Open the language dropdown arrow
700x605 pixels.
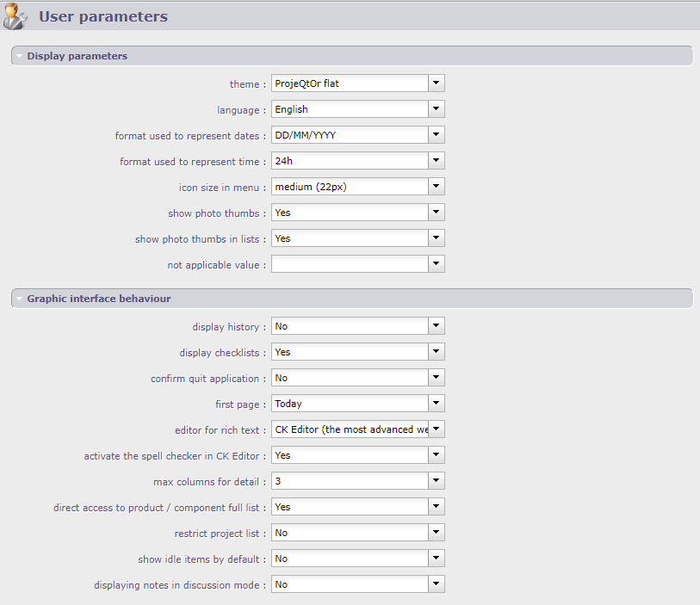pos(437,109)
